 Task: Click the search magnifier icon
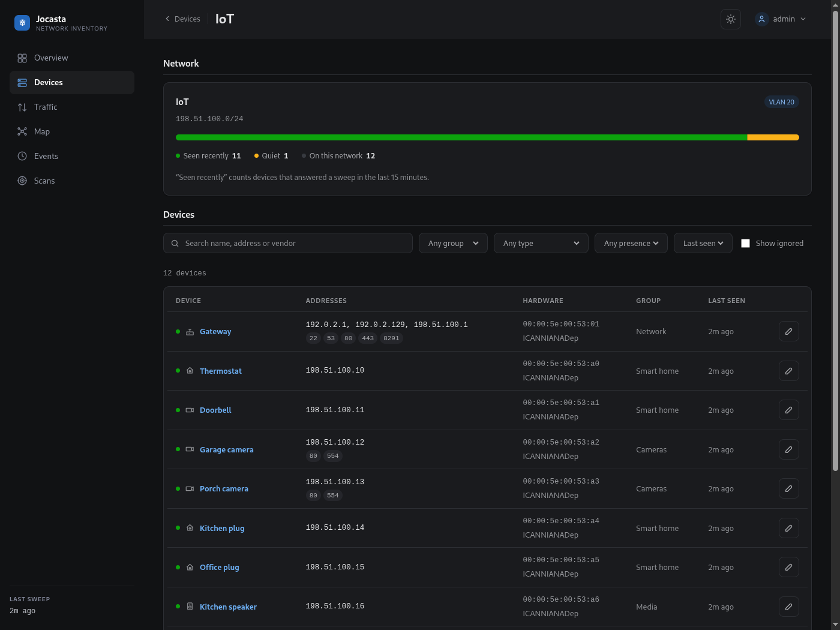[175, 243]
